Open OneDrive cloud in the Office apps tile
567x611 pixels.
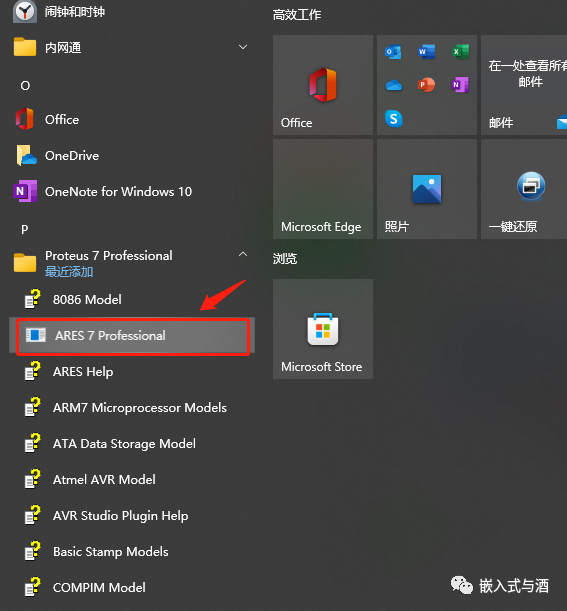394,85
